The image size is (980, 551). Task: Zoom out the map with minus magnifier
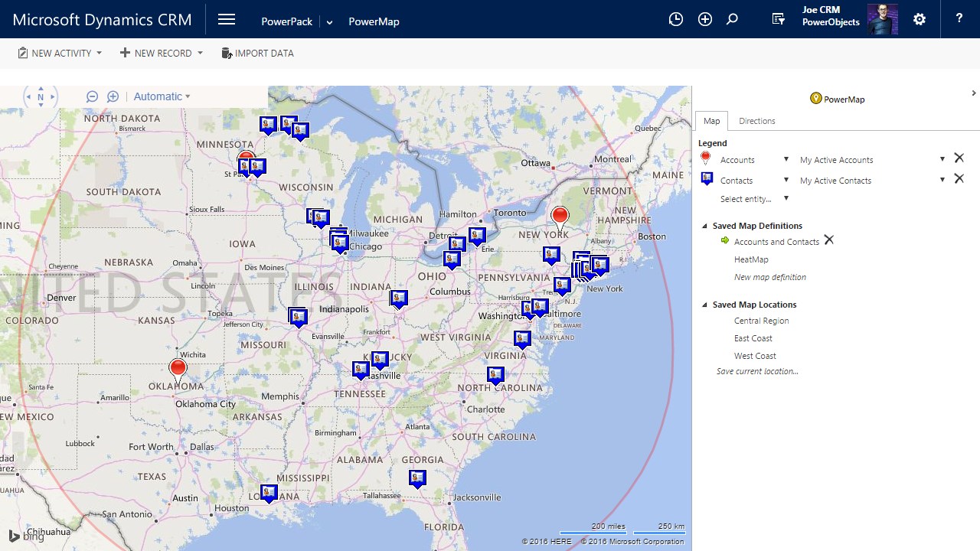point(92,96)
